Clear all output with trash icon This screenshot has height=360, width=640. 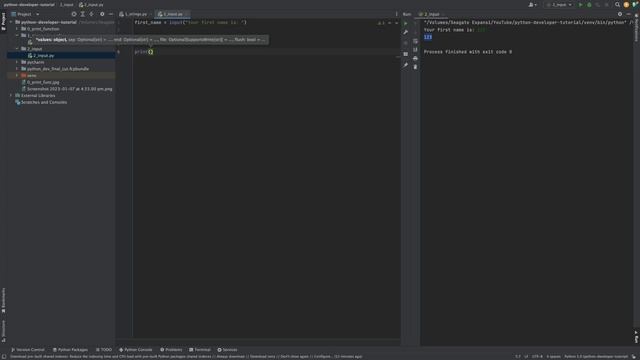pyautogui.click(x=415, y=67)
